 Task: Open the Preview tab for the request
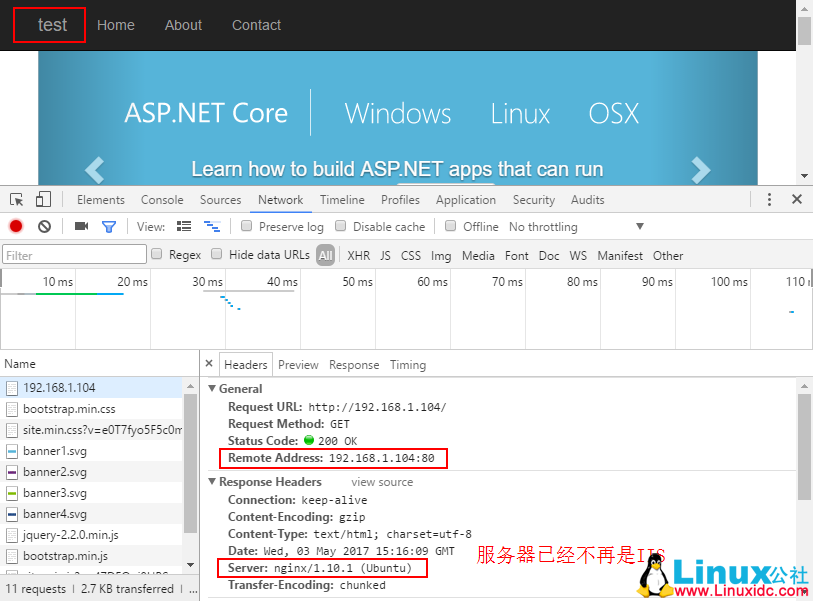click(x=298, y=364)
